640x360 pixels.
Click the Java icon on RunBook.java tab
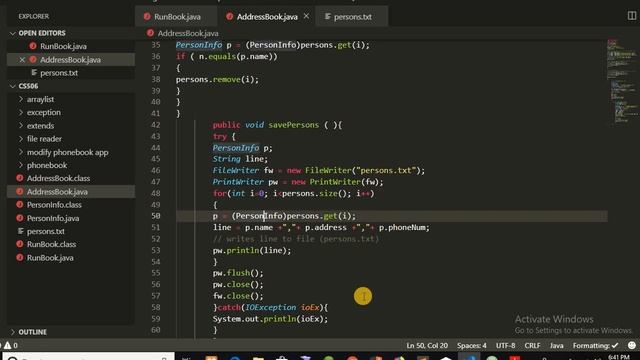click(x=147, y=17)
